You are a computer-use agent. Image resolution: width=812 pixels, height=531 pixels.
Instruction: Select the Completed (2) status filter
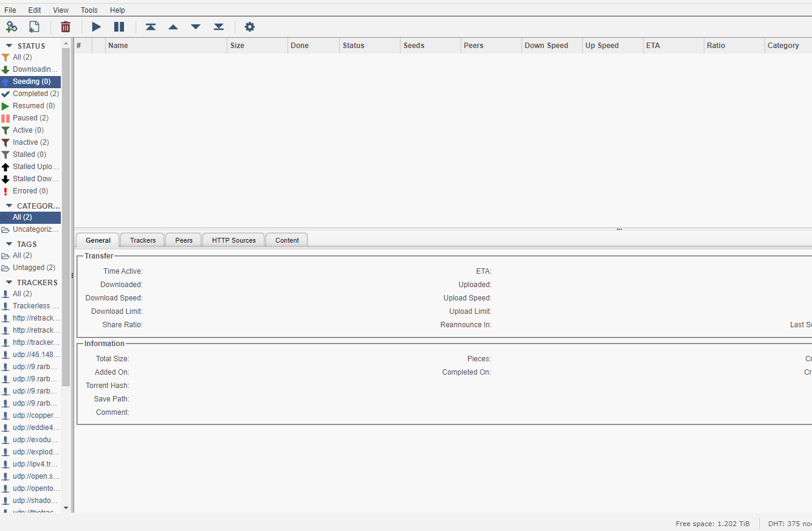click(x=35, y=94)
